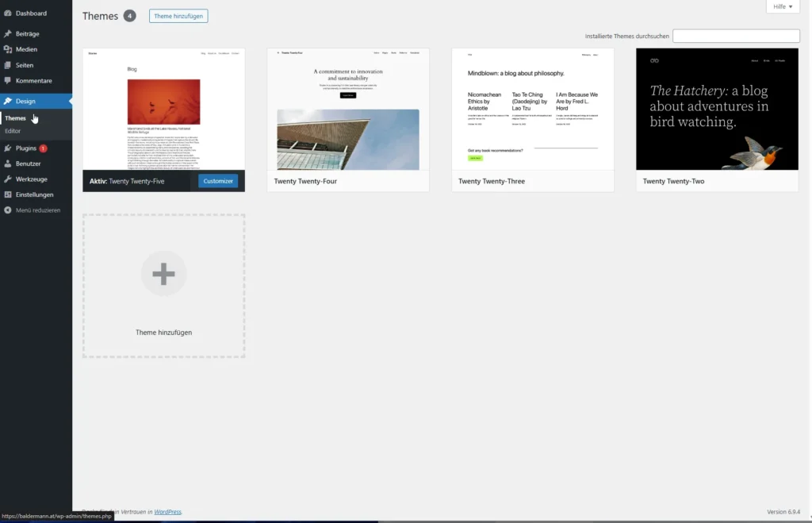Viewport: 812px width, 523px height.
Task: Click the Beiträge pin icon
Action: click(8, 33)
